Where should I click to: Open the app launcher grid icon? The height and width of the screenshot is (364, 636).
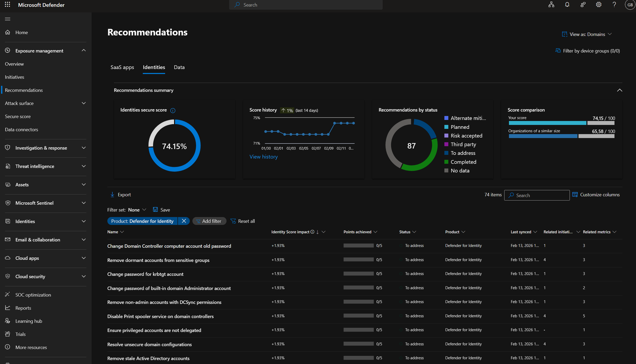pos(7,5)
